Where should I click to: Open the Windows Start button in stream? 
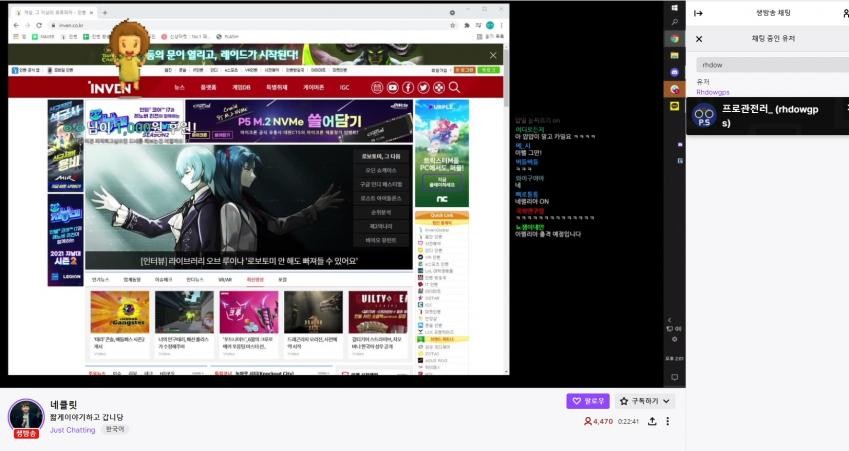pos(675,8)
